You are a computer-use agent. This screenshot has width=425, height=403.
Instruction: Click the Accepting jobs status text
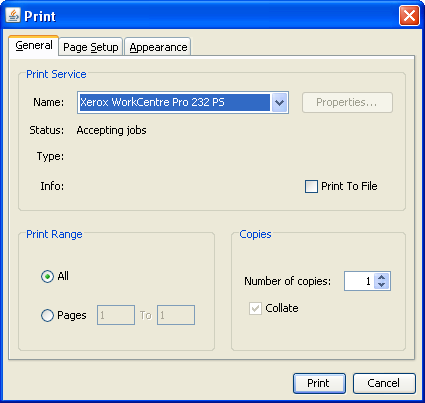(x=111, y=130)
